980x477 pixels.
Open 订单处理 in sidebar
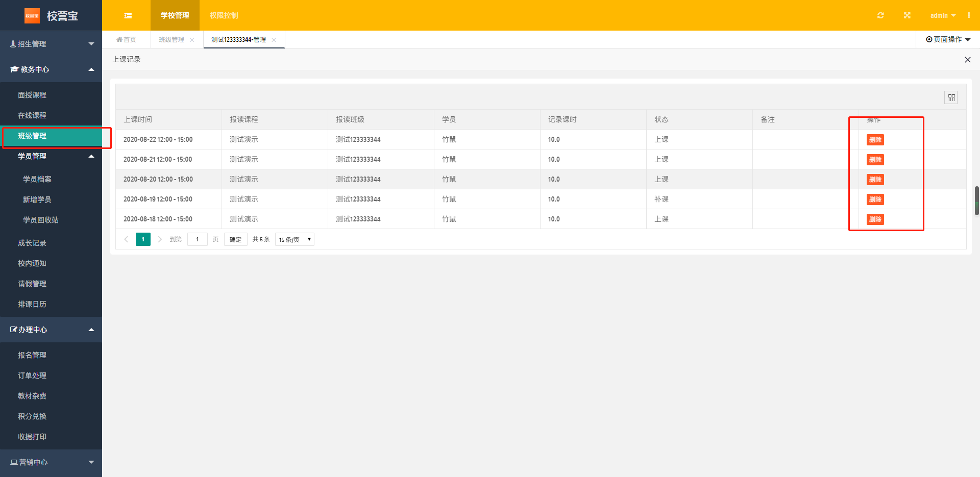pyautogui.click(x=51, y=375)
